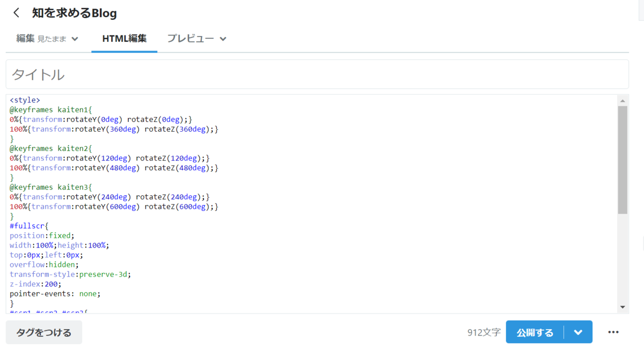
Task: Click the scrollbar up arrow
Action: point(623,100)
